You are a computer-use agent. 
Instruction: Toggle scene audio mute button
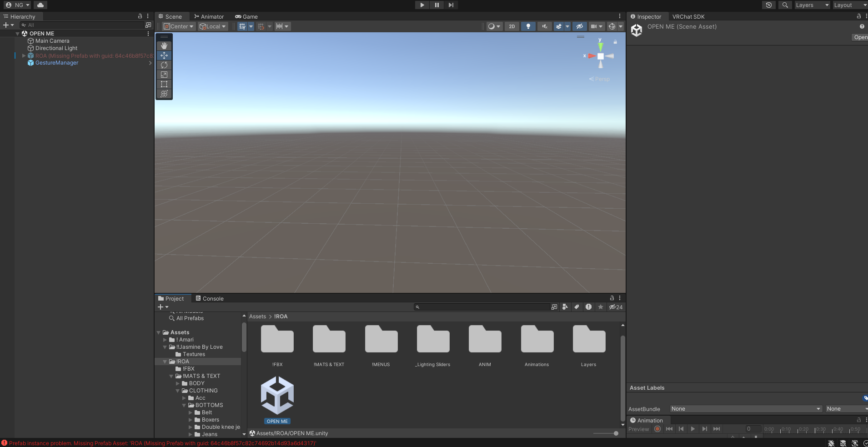click(545, 26)
